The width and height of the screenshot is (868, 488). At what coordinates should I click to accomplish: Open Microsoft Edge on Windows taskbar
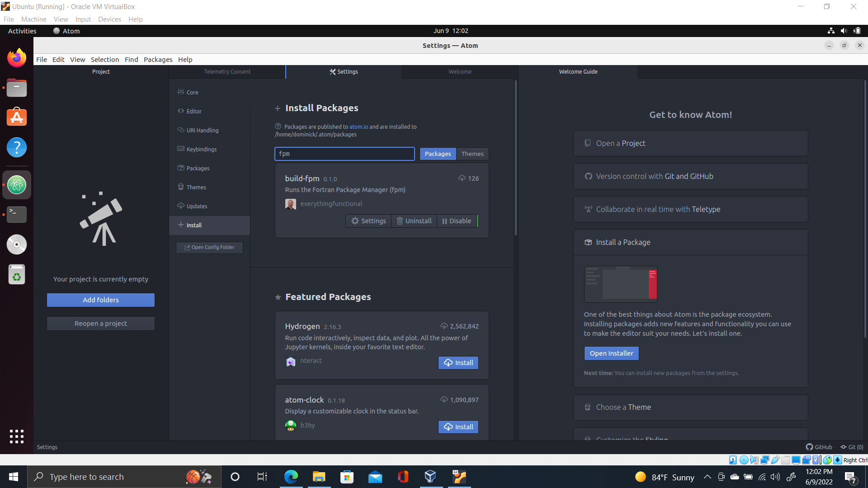[x=291, y=477]
